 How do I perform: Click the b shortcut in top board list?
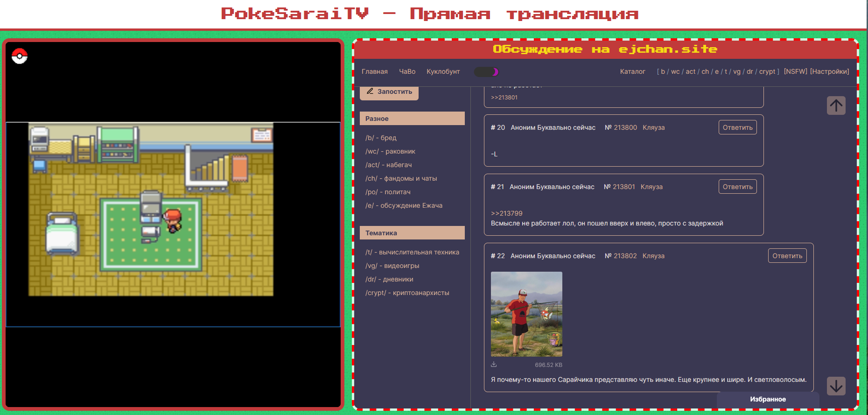pos(663,71)
